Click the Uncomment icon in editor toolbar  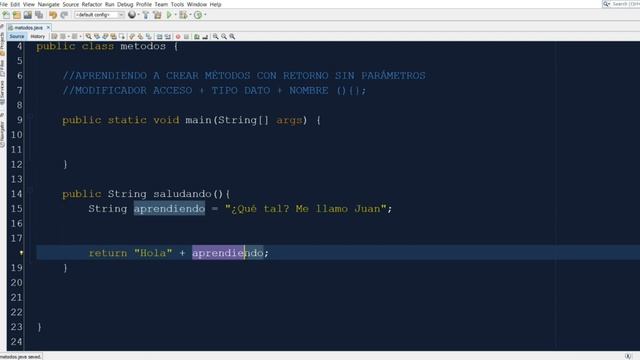coord(205,37)
